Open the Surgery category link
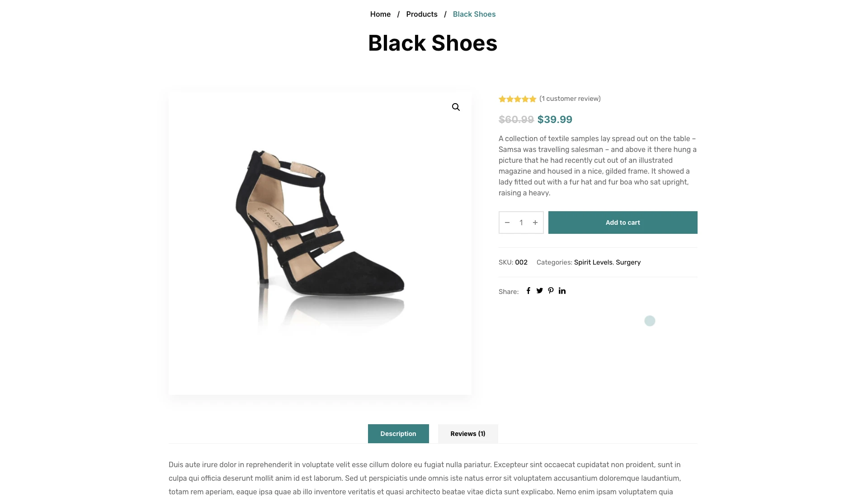This screenshot has width=868, height=502. tap(628, 262)
